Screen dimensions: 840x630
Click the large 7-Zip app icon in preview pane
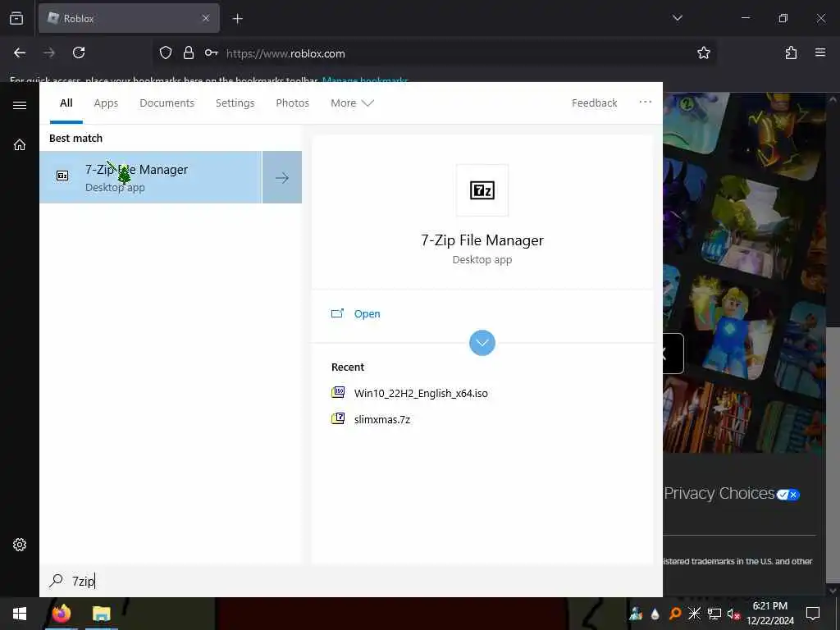[x=482, y=190]
